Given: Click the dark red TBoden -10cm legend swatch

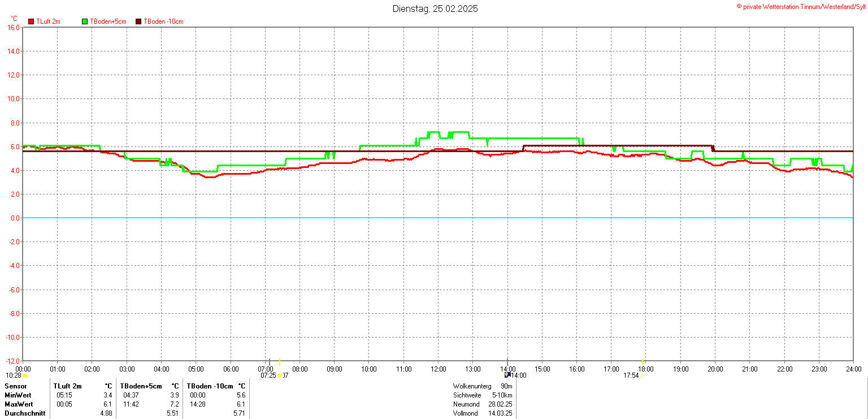Looking at the screenshot, I should click(x=138, y=21).
